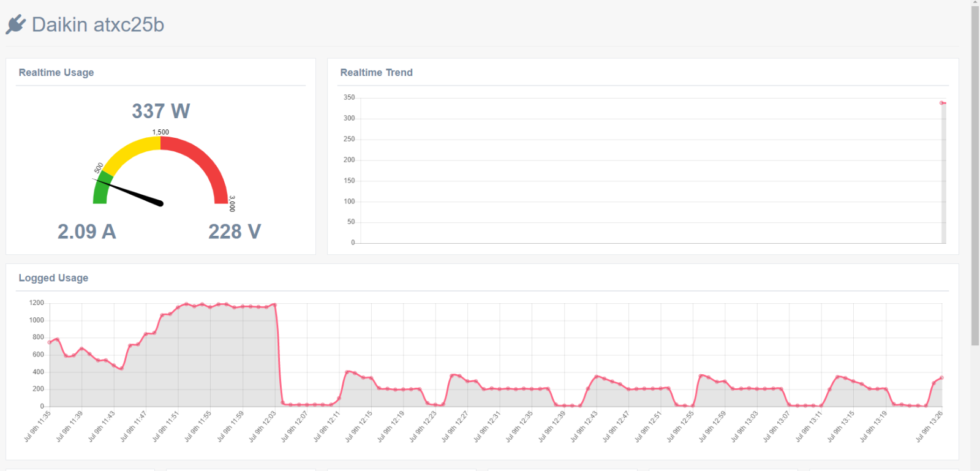Click the 1200 axis label in Logged Usage
Image resolution: width=980 pixels, height=471 pixels.
click(37, 303)
